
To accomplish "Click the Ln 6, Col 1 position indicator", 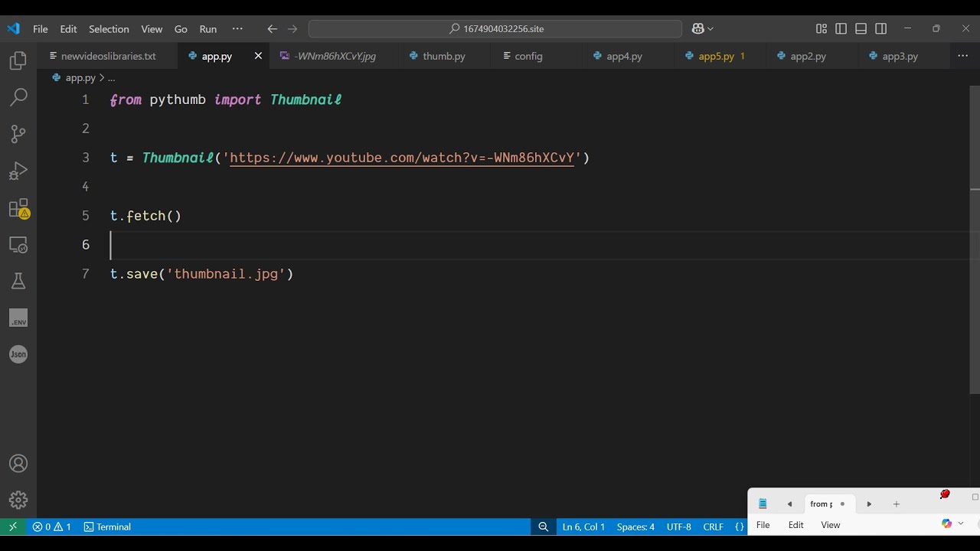I will (x=583, y=527).
